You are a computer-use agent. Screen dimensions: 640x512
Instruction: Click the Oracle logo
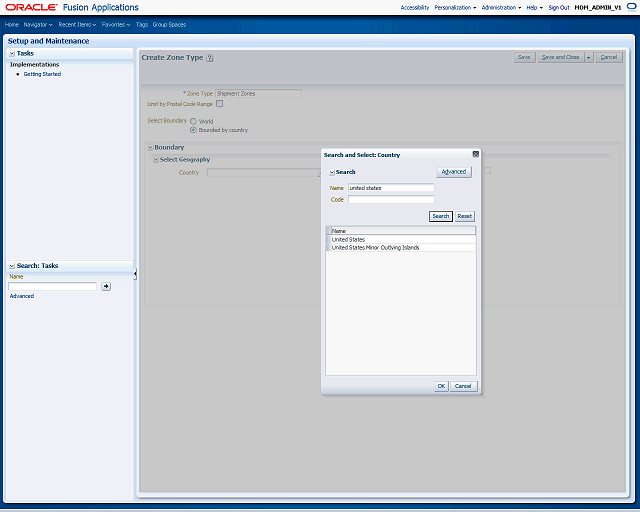coord(31,7)
